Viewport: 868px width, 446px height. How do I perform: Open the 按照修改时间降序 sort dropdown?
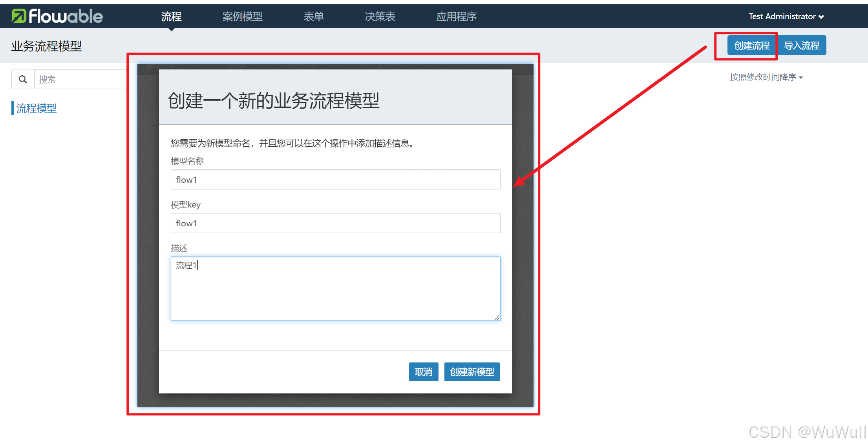766,77
